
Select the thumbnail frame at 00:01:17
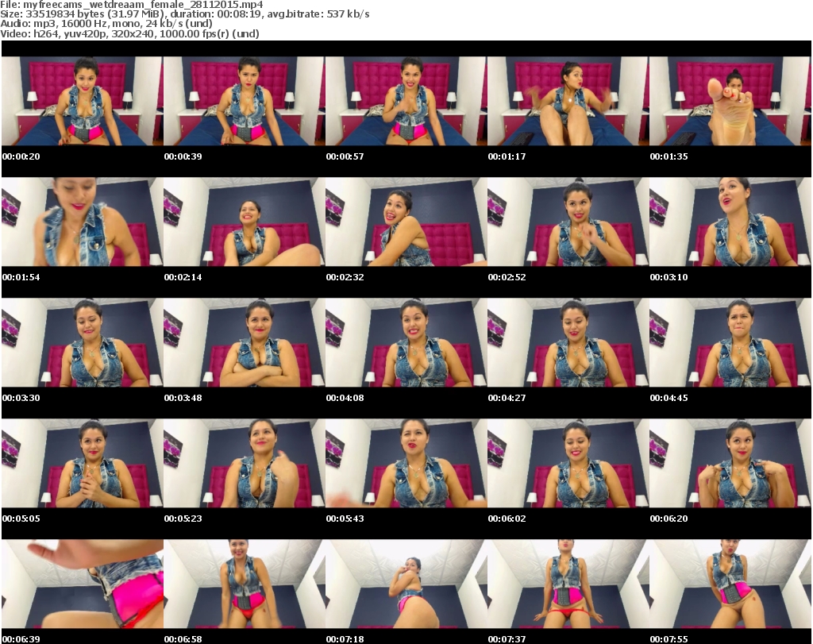click(568, 101)
